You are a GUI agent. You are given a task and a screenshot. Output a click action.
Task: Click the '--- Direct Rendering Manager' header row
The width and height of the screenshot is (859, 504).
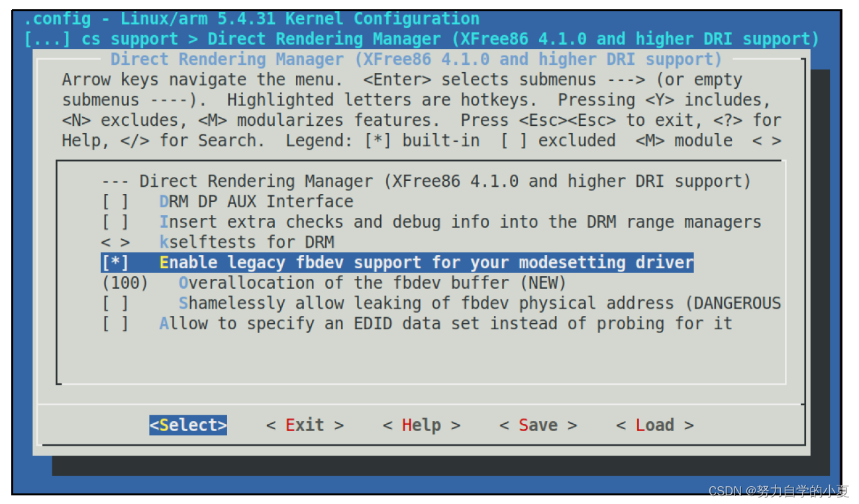click(x=426, y=181)
